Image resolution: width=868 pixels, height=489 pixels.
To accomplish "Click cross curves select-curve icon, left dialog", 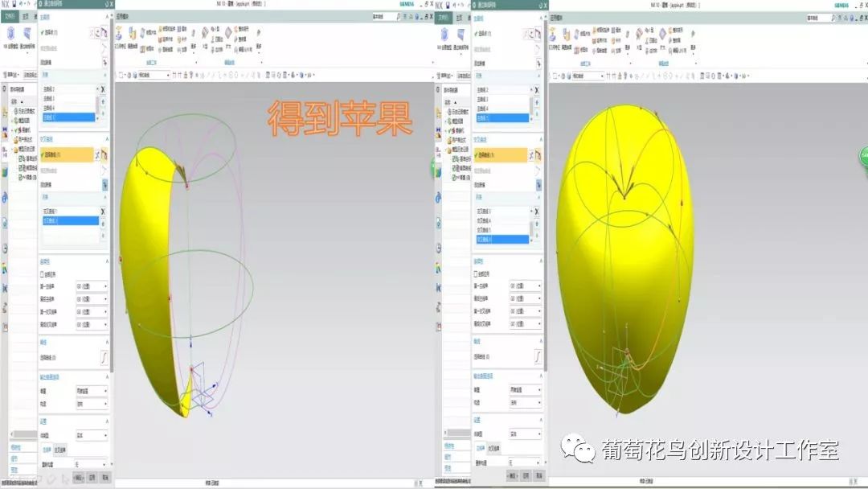I will pyautogui.click(x=104, y=155).
